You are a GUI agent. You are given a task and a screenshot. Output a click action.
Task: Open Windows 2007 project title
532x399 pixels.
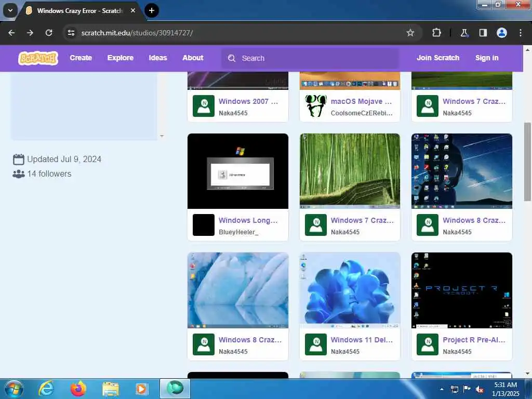pos(248,101)
